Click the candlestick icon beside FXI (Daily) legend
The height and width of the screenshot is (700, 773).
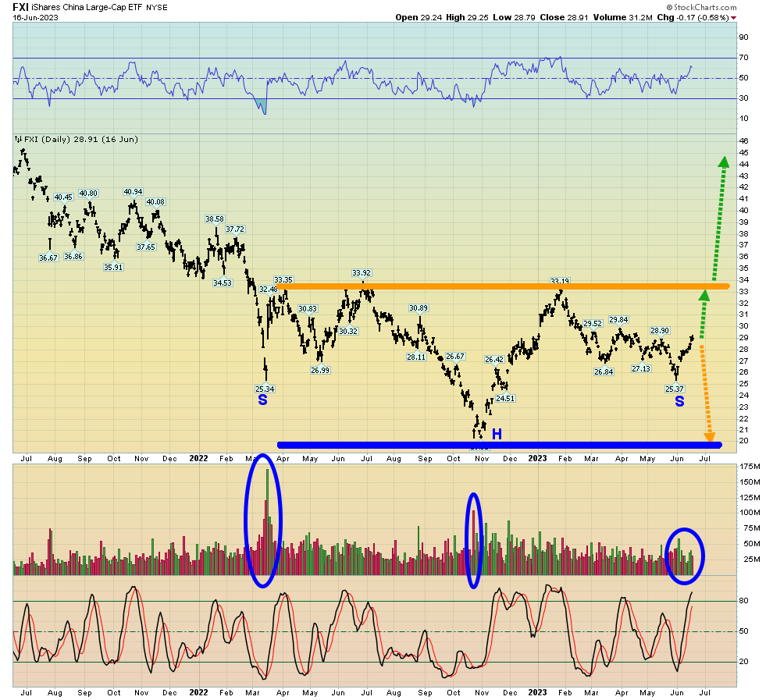tap(18, 139)
